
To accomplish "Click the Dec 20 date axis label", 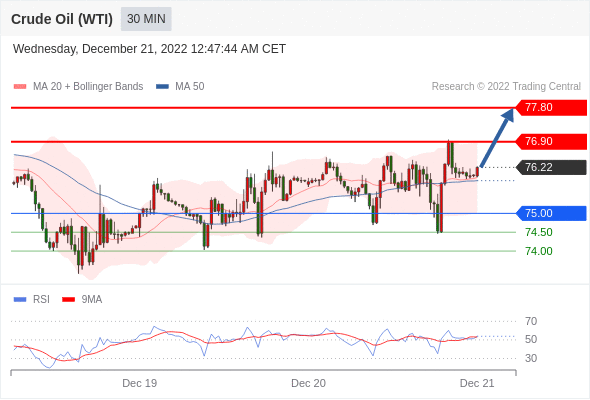I will click(309, 383).
